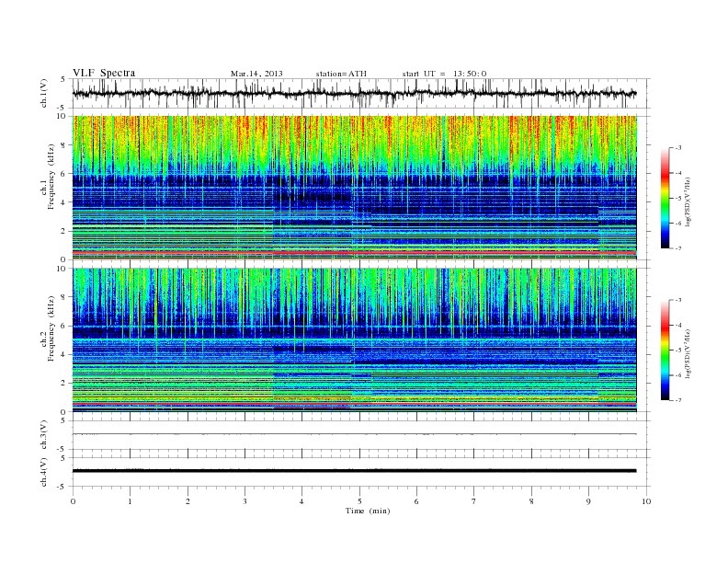
Task: Click the flat ch.3 voltage trace
Action: pyautogui.click(x=354, y=434)
